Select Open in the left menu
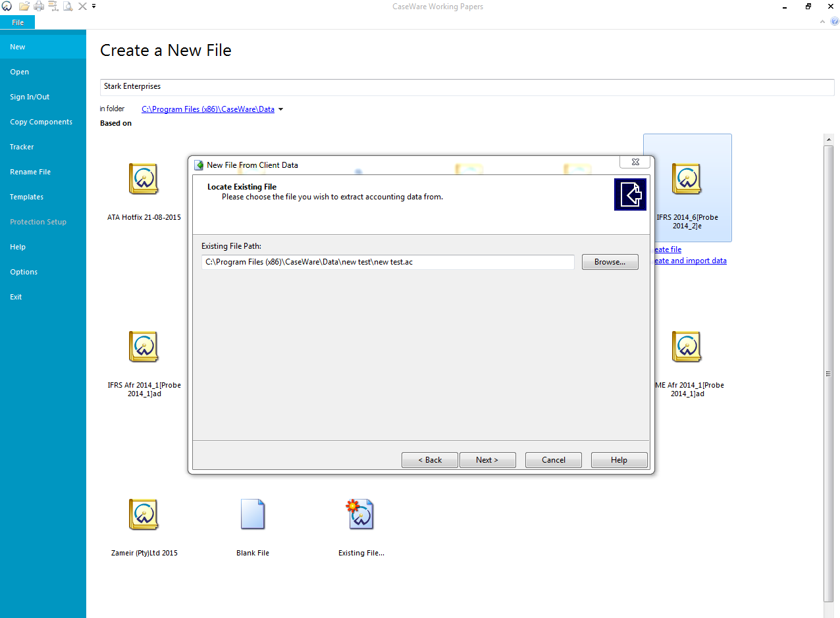This screenshot has width=840, height=618. (43, 72)
